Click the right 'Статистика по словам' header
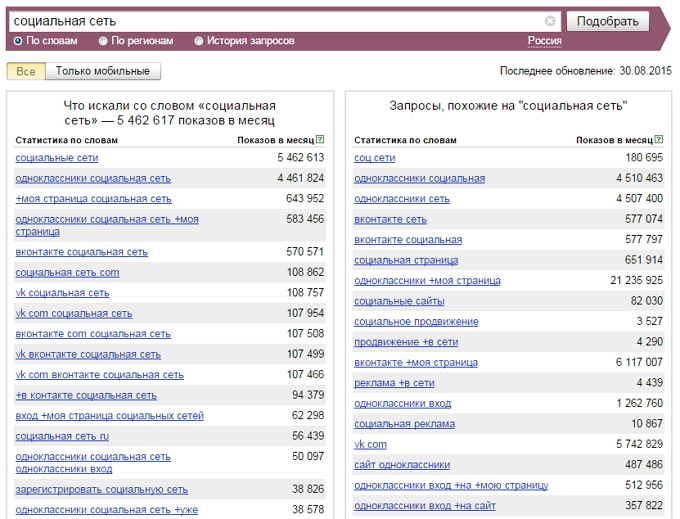This screenshot has height=519, width=680. [405, 140]
